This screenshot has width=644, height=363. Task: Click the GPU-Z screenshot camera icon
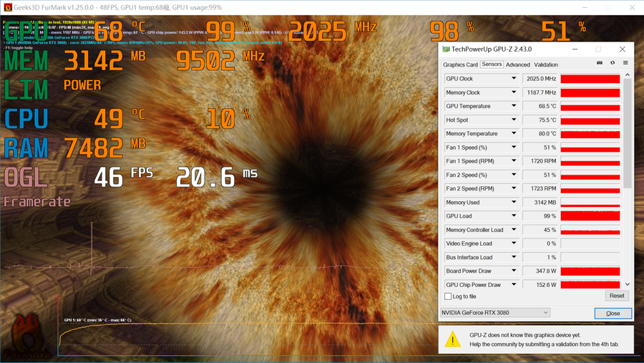point(600,64)
